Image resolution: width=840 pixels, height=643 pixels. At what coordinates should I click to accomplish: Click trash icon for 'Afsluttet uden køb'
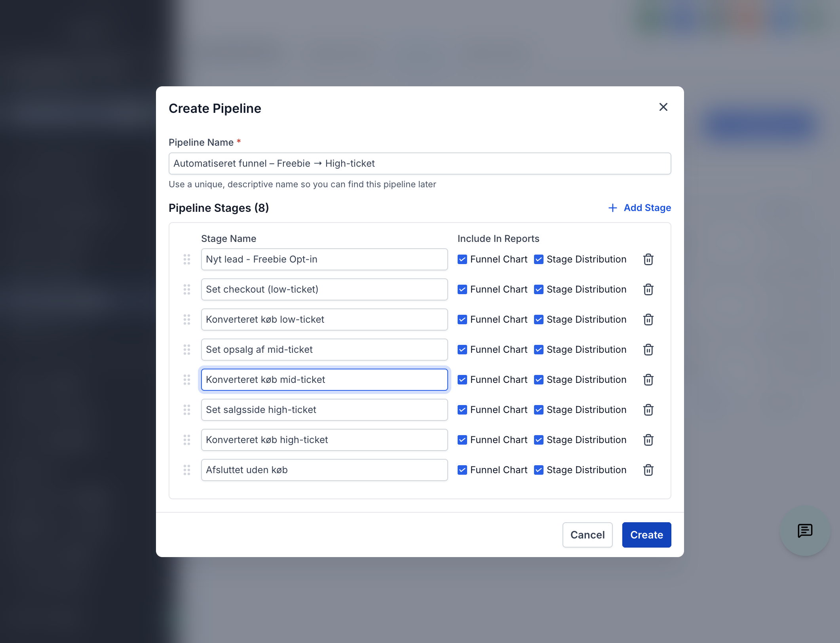point(648,470)
